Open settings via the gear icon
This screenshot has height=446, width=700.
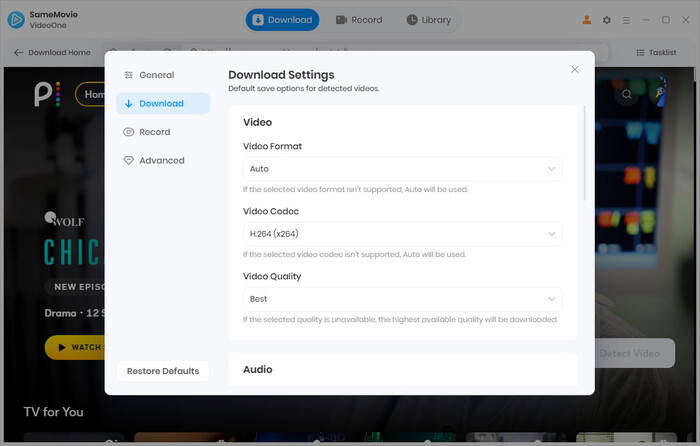click(606, 20)
